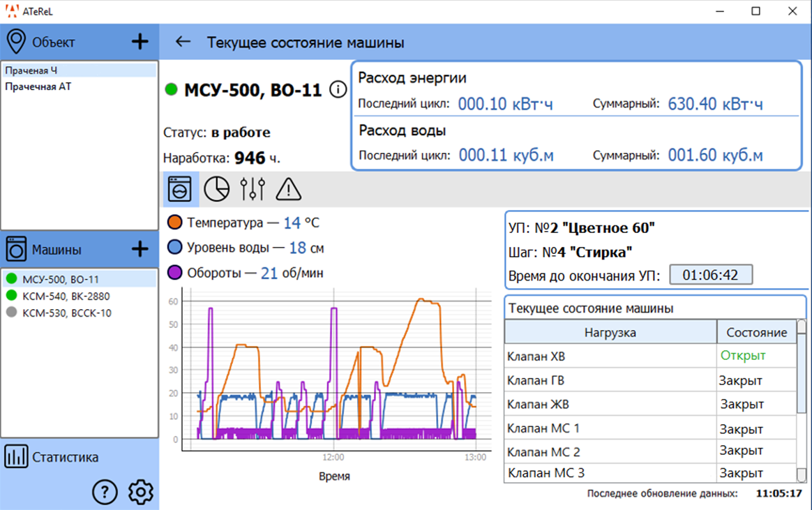Select machine МСУ-500, ВО-11 in list
812x510 pixels.
point(80,279)
